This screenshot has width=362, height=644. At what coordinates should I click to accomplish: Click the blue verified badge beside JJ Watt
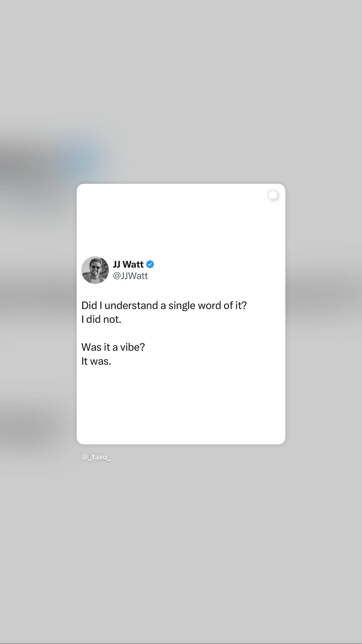[150, 264]
